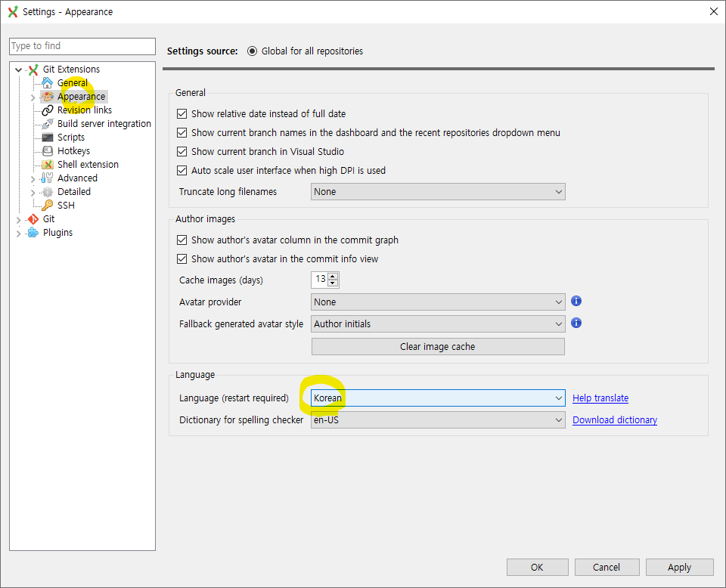Open the Truncate long filenames dropdown
Screen dimensions: 726x588
click(438, 191)
